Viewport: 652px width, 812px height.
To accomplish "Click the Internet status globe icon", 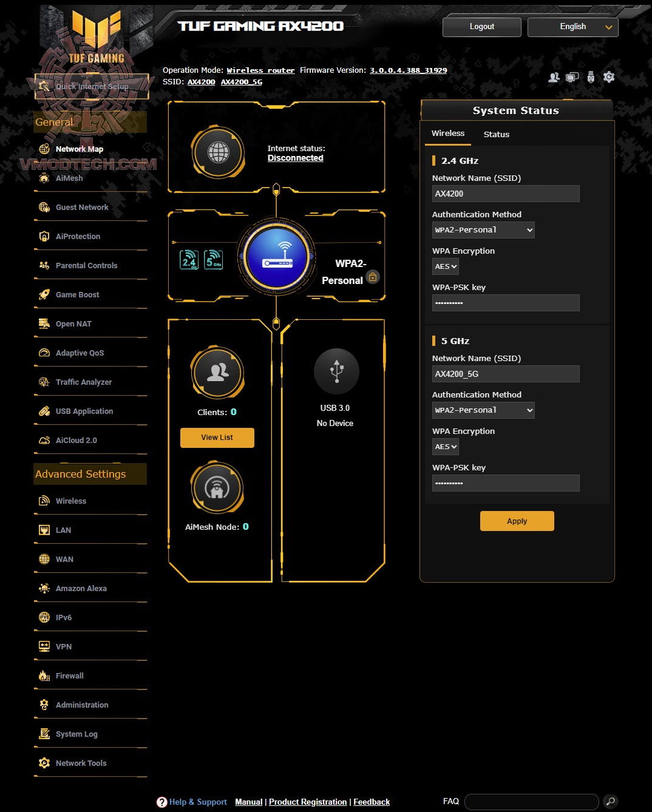I will 218,152.
